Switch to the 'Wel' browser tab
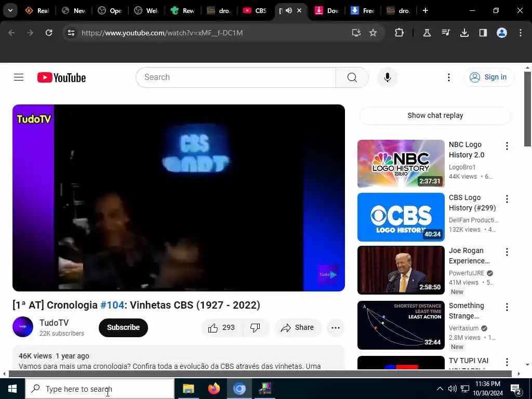The image size is (532, 399). coord(146,10)
